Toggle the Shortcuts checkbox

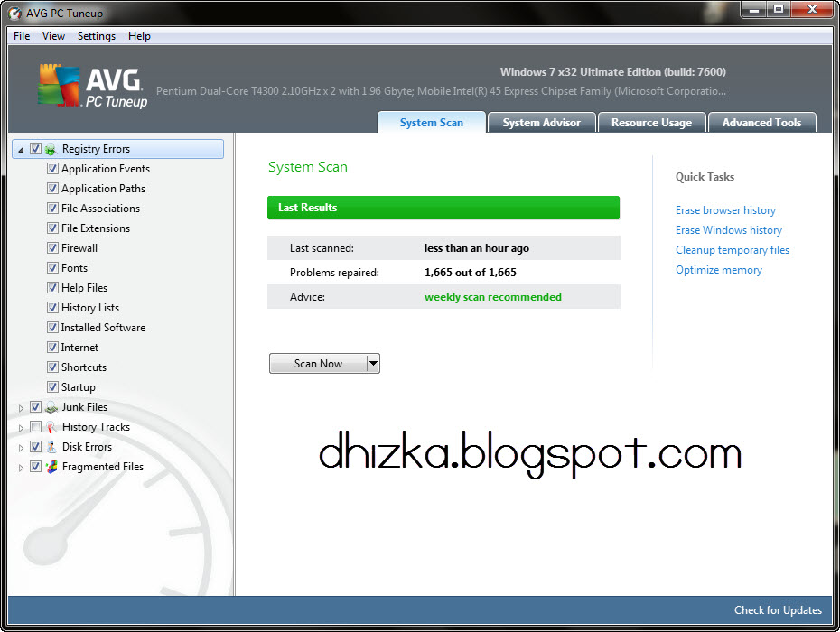tap(52, 367)
